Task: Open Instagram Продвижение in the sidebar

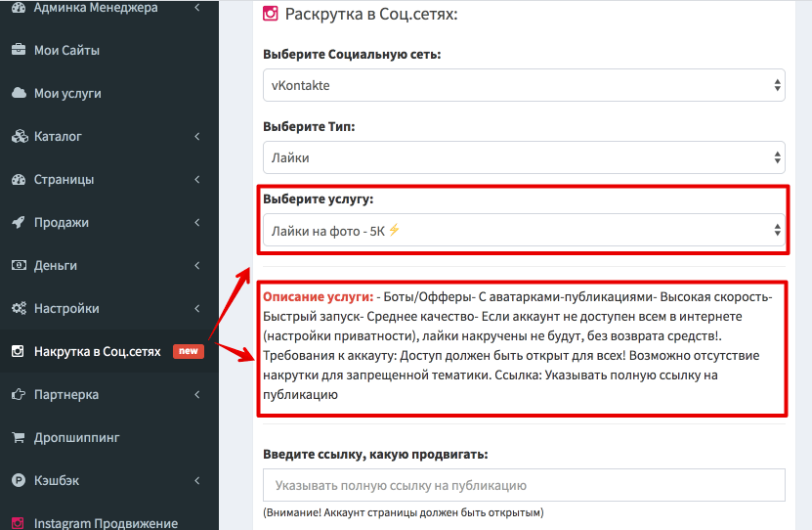Action: (106, 523)
